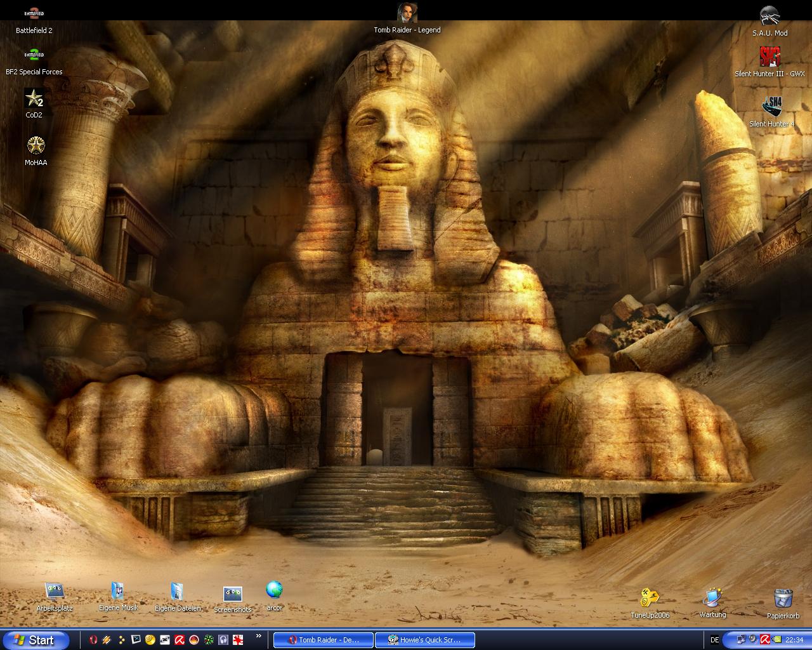
Task: Select the MoHAA desktop icon
Action: coord(36,146)
